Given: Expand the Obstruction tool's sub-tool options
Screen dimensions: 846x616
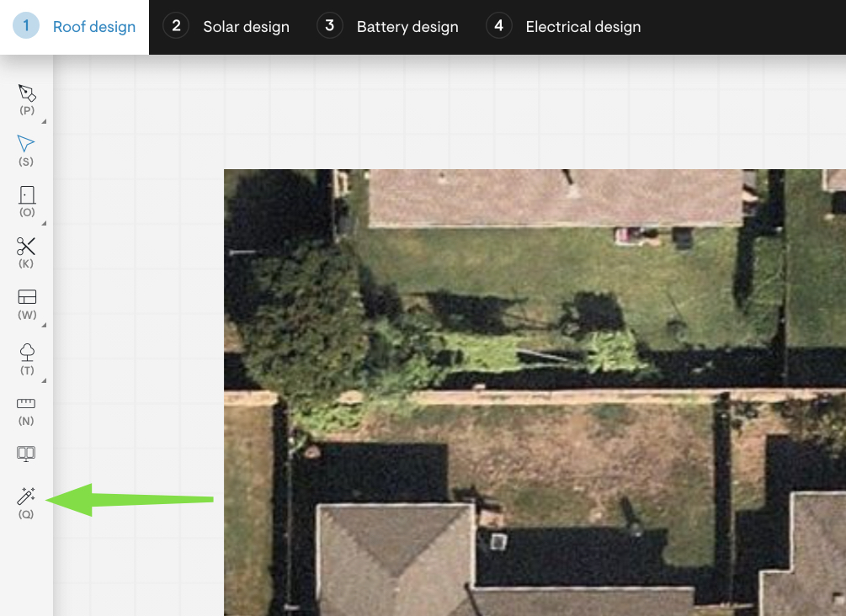Looking at the screenshot, I should (x=43, y=224).
